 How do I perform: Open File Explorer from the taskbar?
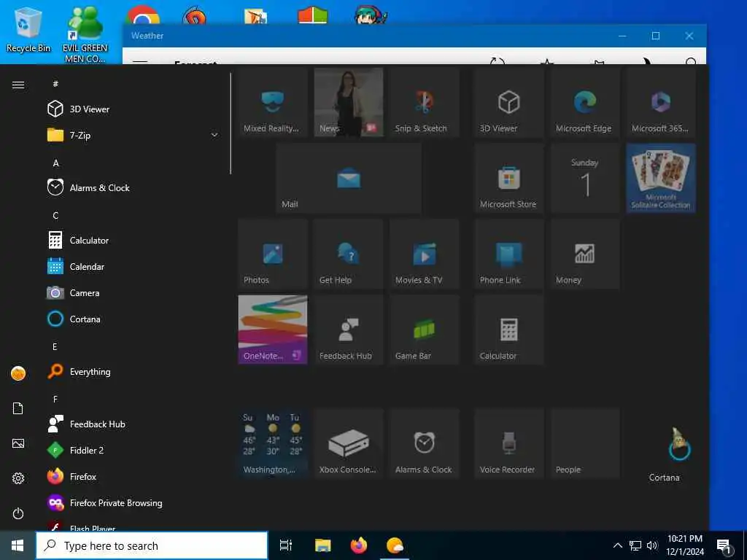pos(322,545)
